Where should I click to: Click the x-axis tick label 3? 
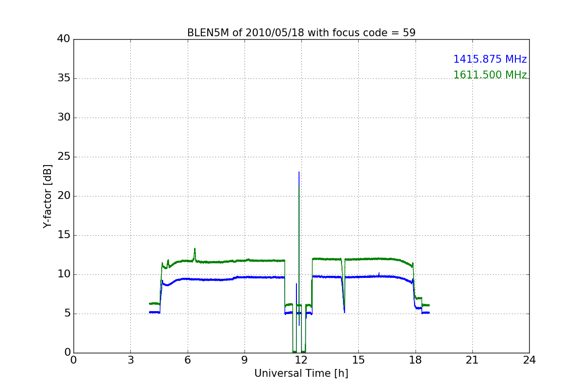point(130,360)
